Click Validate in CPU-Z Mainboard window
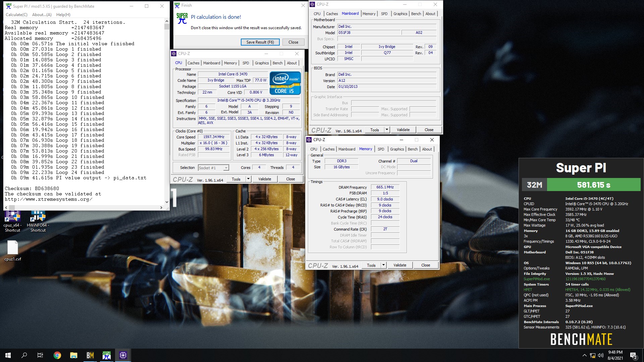 coord(403,130)
